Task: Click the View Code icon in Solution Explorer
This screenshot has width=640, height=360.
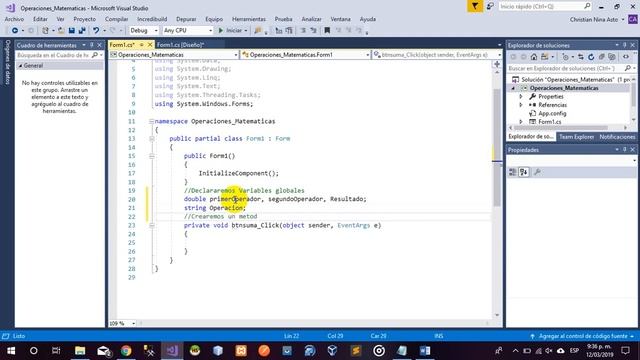Action: pyautogui.click(x=626, y=57)
